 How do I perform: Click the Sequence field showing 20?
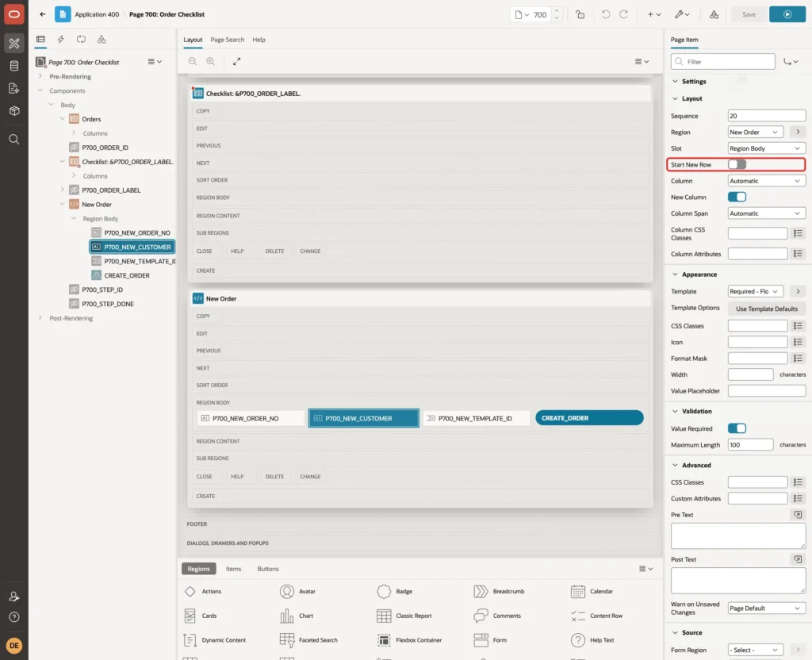(767, 116)
